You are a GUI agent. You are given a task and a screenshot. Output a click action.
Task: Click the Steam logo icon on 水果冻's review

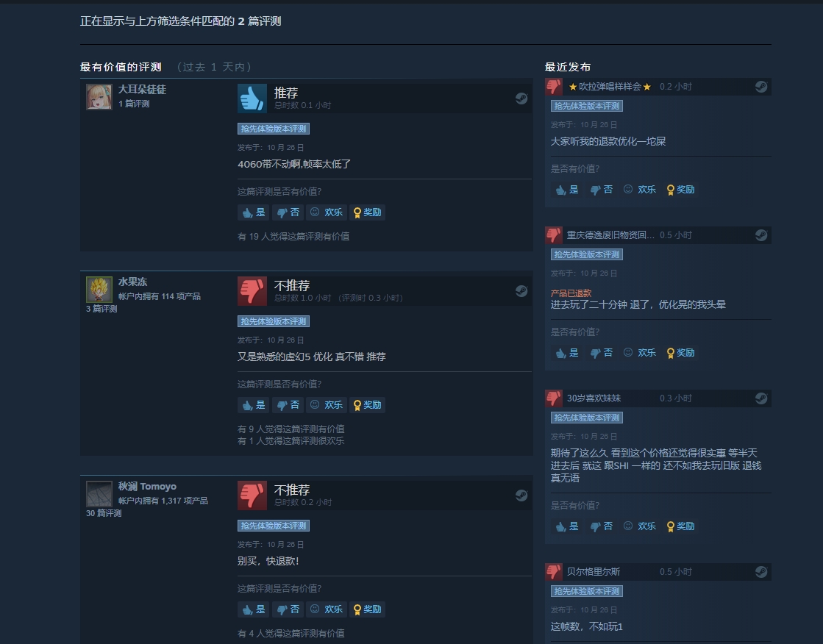pyautogui.click(x=521, y=291)
